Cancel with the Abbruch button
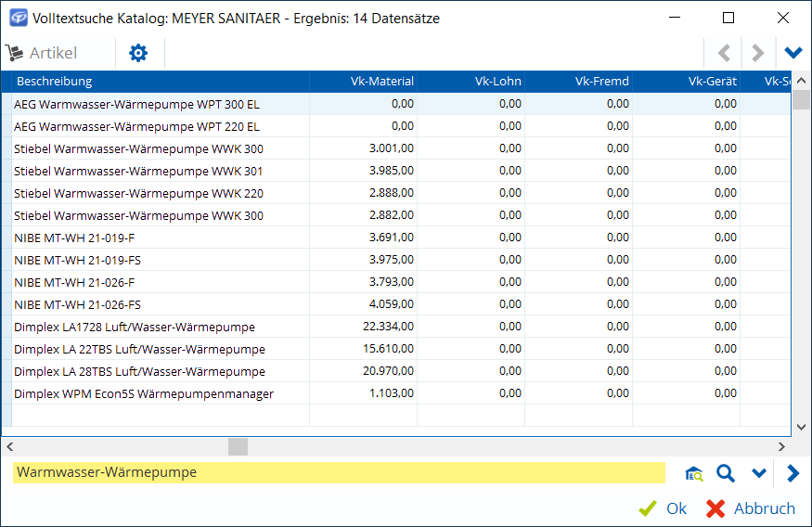Image resolution: width=812 pixels, height=527 pixels. pyautogui.click(x=751, y=508)
